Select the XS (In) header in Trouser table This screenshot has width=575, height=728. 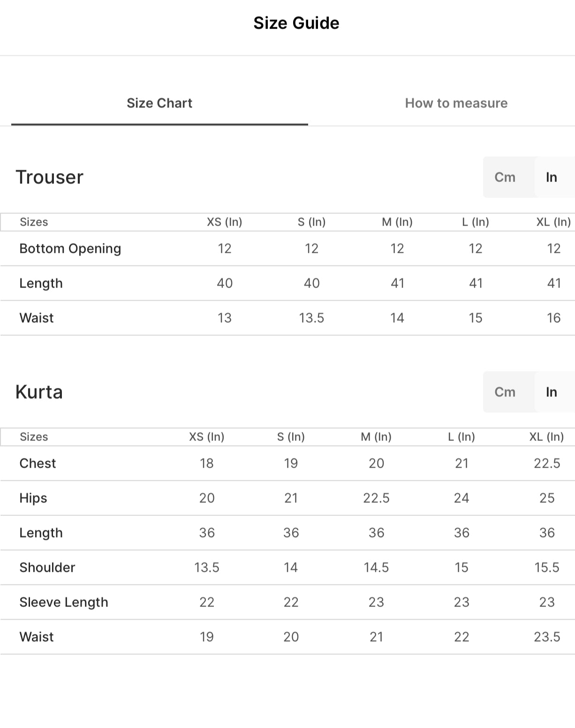pyautogui.click(x=224, y=222)
